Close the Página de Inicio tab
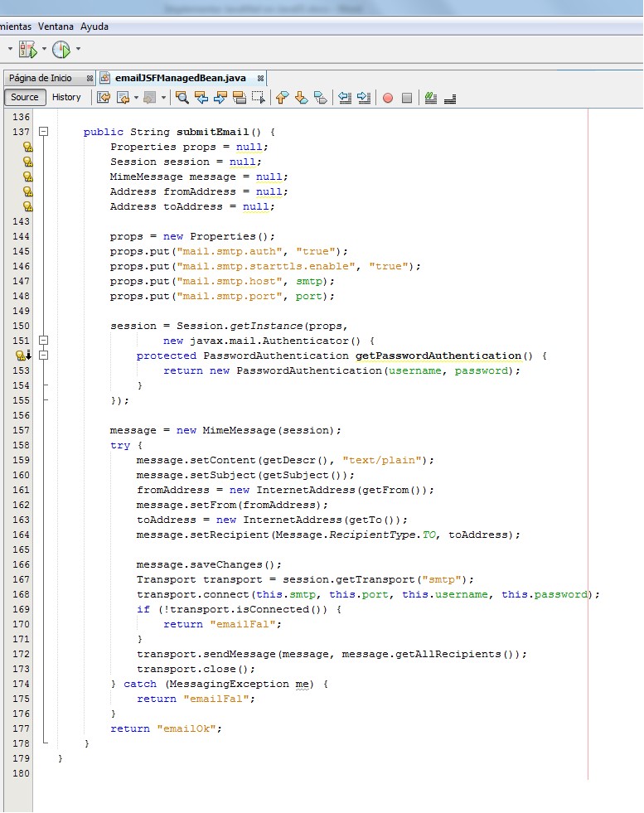 [x=90, y=78]
